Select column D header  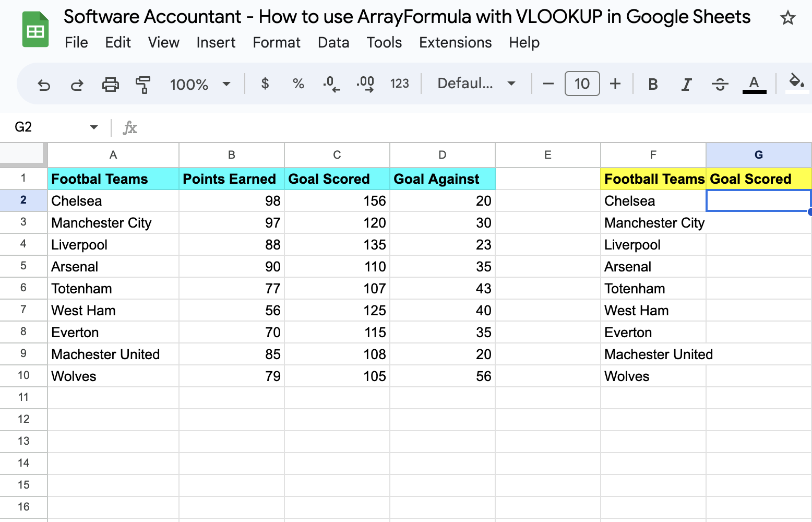click(443, 155)
